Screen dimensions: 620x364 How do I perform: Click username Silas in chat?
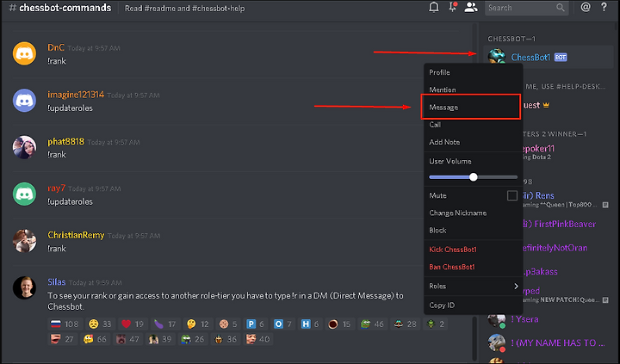coord(57,281)
